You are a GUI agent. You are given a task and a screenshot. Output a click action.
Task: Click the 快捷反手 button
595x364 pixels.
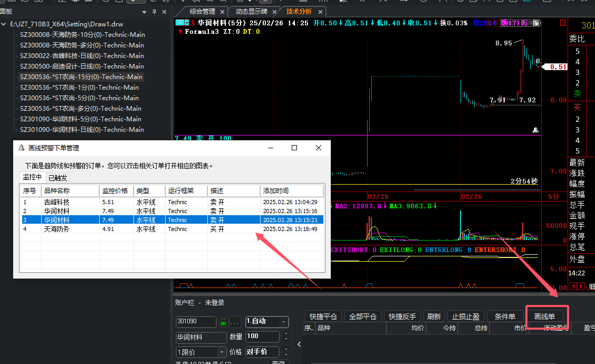pos(402,316)
